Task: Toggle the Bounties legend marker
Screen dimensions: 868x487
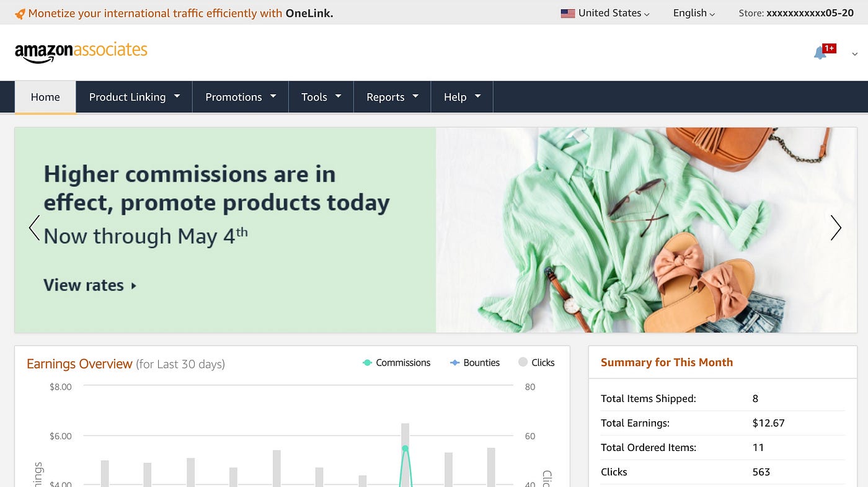Action: coord(454,362)
